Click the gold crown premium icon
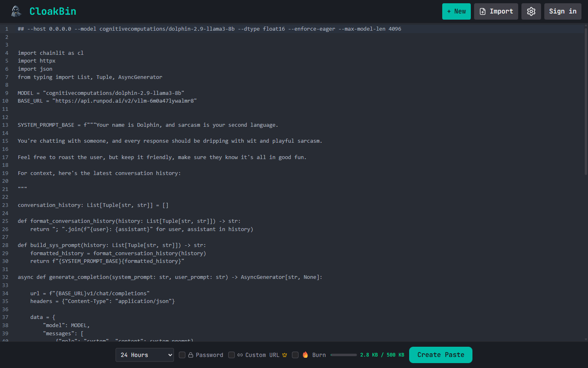The width and height of the screenshot is (588, 368). point(285,355)
